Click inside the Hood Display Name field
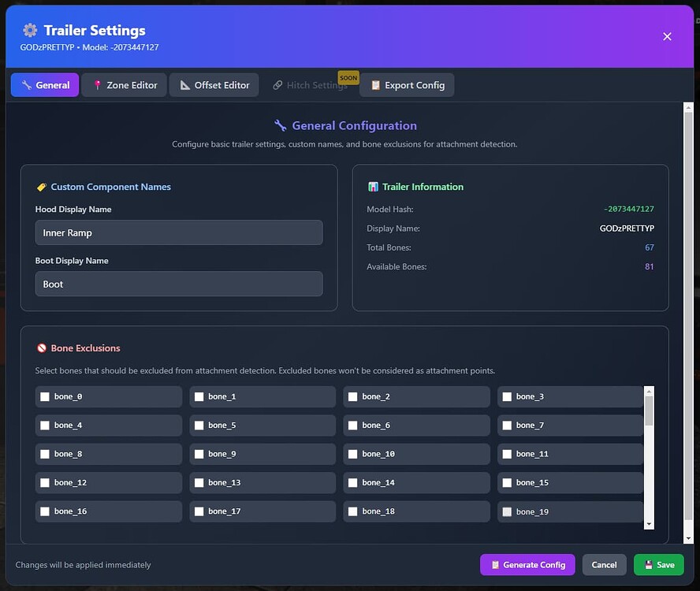This screenshot has height=591, width=700. tap(179, 232)
